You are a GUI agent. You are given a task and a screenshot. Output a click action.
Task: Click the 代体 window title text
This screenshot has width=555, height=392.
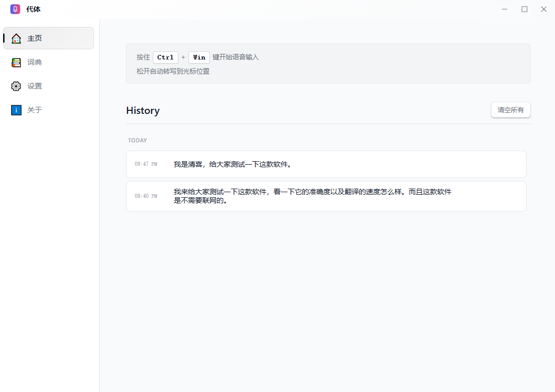point(33,9)
